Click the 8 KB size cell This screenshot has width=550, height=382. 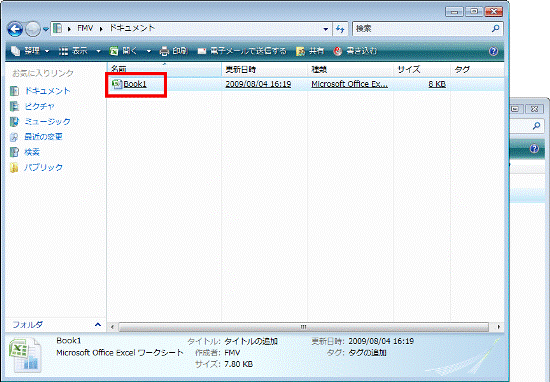(437, 84)
